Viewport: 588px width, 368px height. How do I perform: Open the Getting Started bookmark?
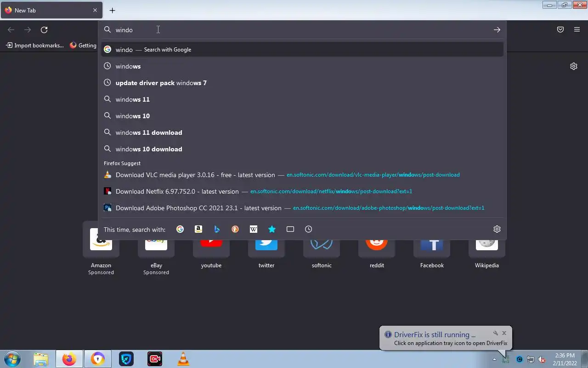[x=83, y=46]
